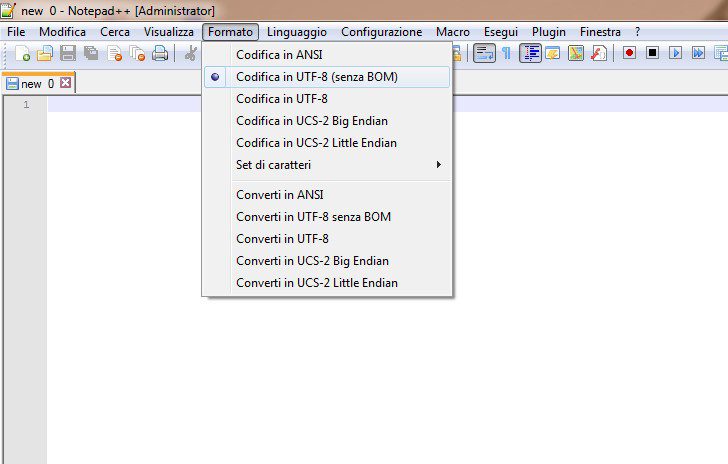Click the New file toolbar icon
The height and width of the screenshot is (464, 728).
click(23, 54)
